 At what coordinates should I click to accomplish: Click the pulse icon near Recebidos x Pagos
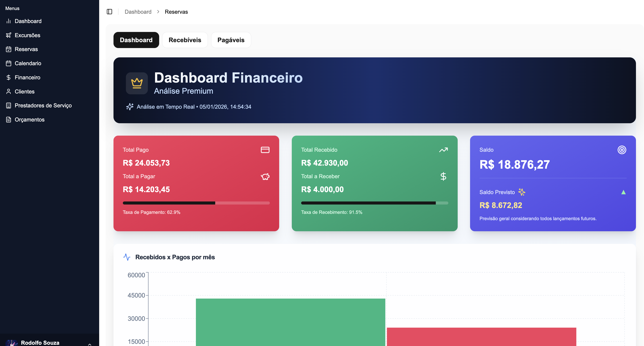click(x=127, y=257)
